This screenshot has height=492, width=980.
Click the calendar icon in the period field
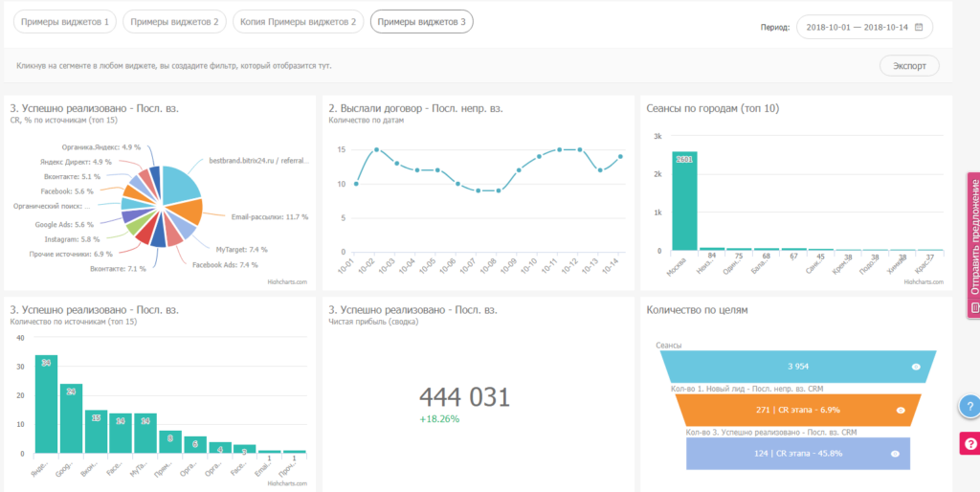[x=919, y=28]
